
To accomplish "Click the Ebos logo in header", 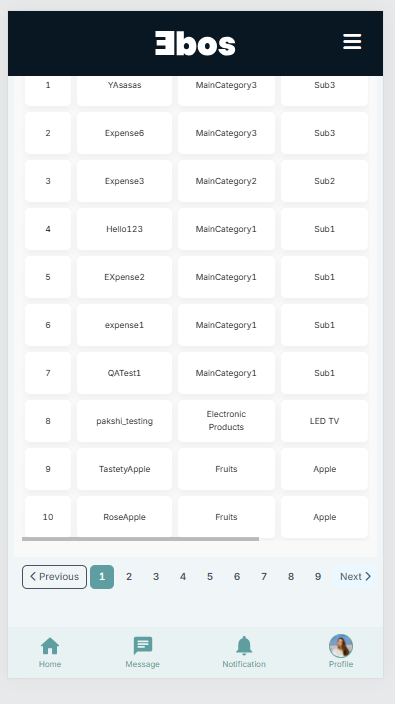I will click(x=195, y=43).
